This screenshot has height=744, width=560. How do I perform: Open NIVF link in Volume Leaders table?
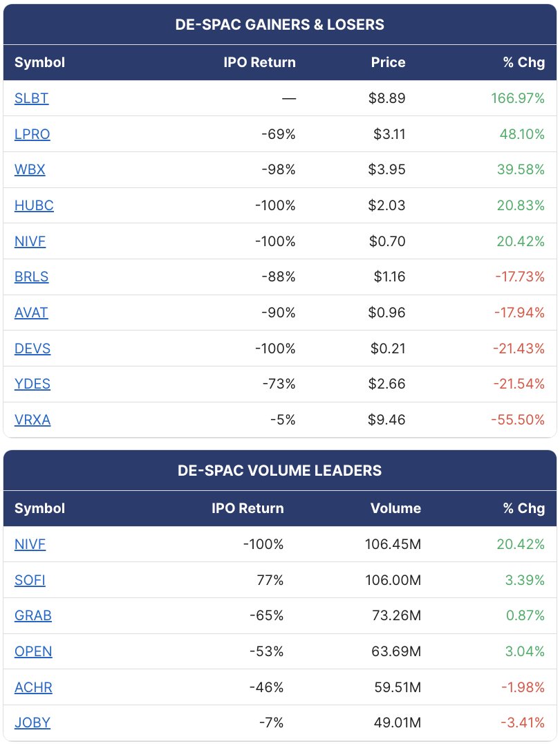pos(30,544)
